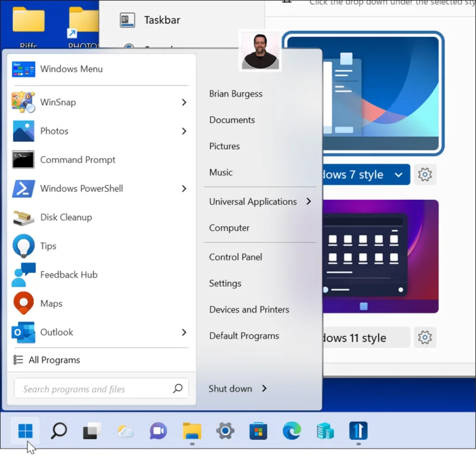Open Command Prompt icon

coord(23,159)
